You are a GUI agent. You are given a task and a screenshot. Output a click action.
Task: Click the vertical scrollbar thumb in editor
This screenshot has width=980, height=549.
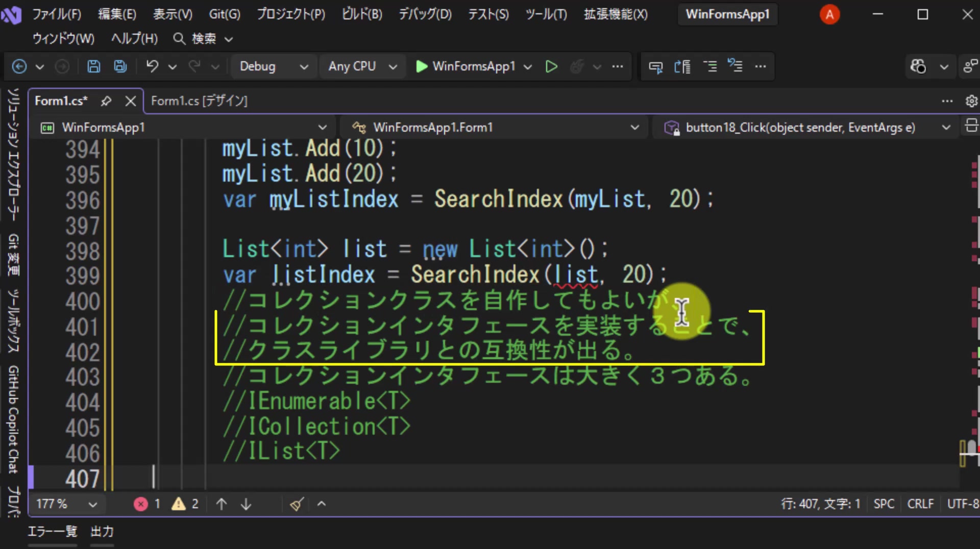971,449
